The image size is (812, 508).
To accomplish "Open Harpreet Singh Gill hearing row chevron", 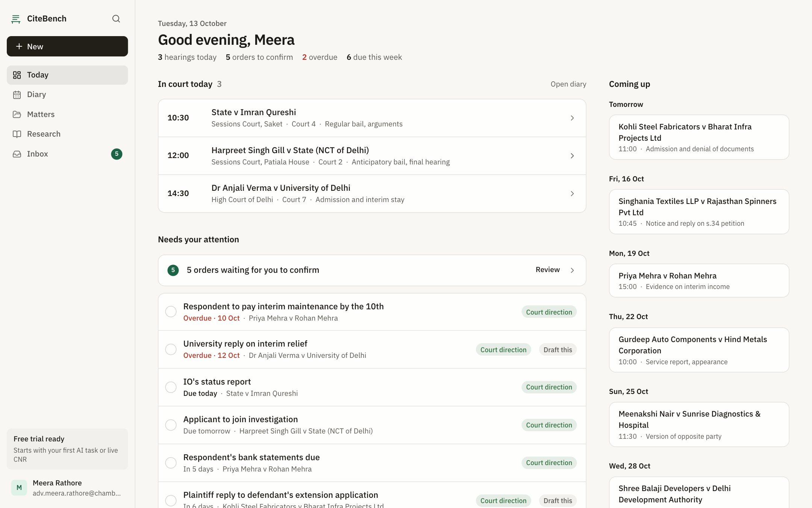I will click(572, 156).
